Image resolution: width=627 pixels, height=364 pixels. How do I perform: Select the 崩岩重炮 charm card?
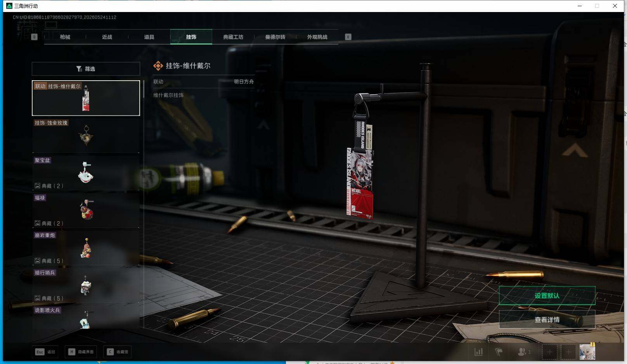86,248
